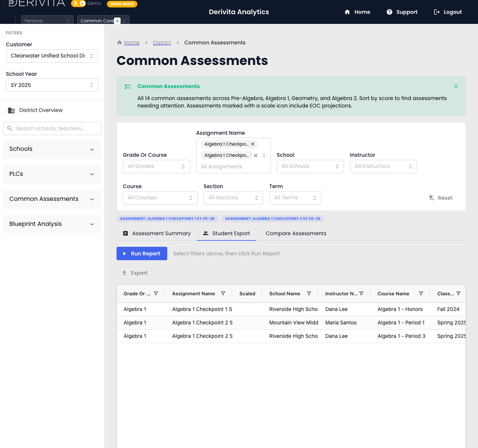The image size is (478, 448).
Task: Click the play icon on Run Report
Action: point(125,253)
